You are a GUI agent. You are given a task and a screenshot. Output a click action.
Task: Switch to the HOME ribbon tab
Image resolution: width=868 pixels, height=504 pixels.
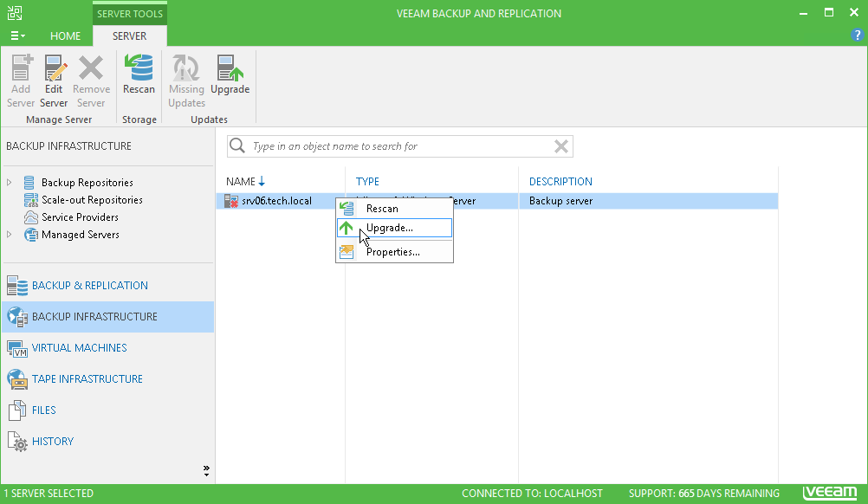(65, 36)
